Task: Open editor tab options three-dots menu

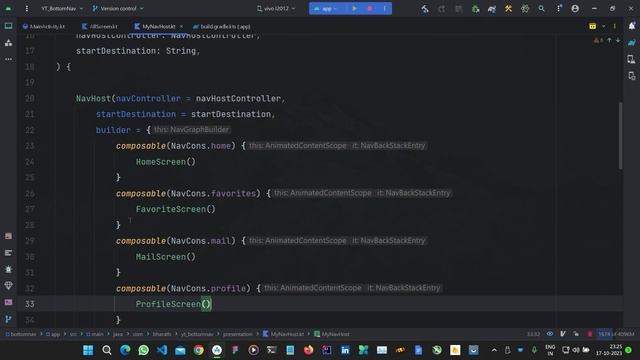Action: (614, 26)
